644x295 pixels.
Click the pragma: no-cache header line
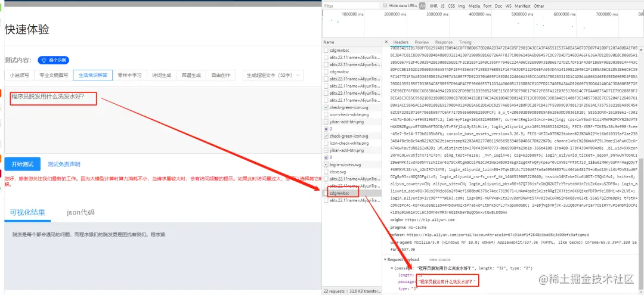(x=408, y=227)
